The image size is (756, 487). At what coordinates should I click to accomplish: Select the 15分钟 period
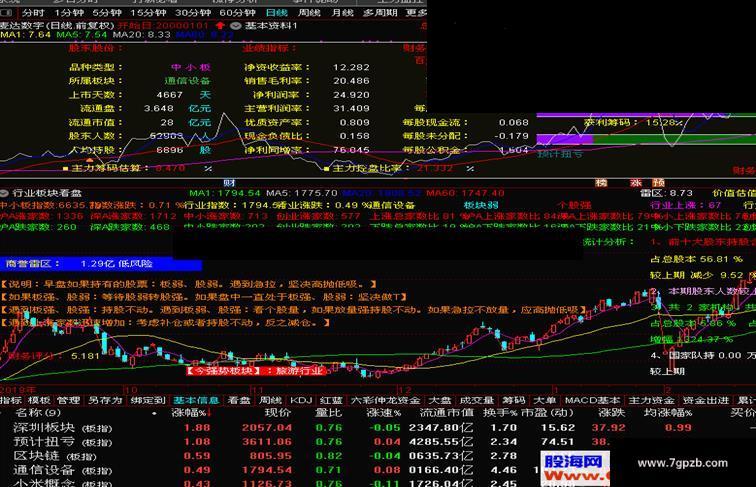(148, 13)
